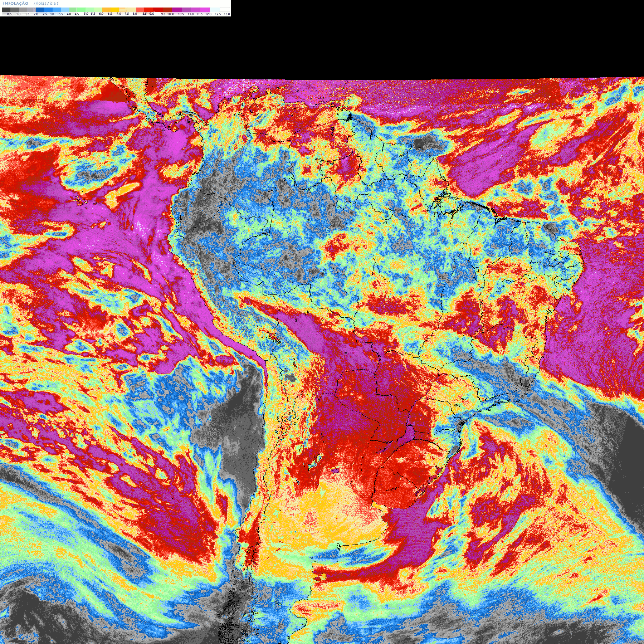This screenshot has height=644, width=644.
Task: Click the 6.0 legend value
Action: [x=101, y=14]
